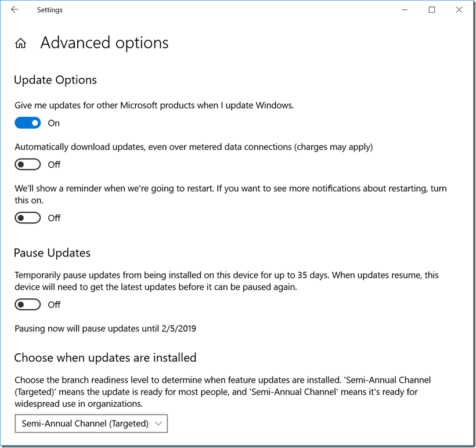Click the Settings title text
The width and height of the screenshot is (476, 448).
click(50, 10)
